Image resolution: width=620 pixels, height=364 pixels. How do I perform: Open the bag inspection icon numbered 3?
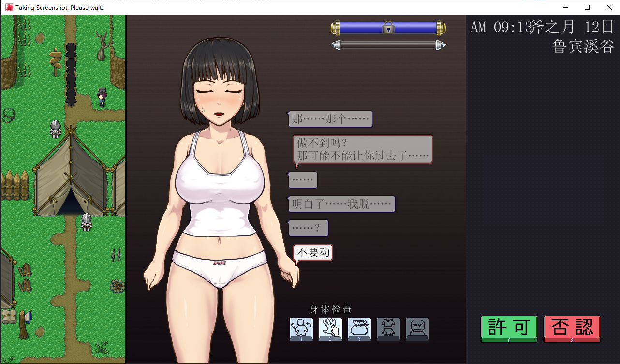[359, 329]
